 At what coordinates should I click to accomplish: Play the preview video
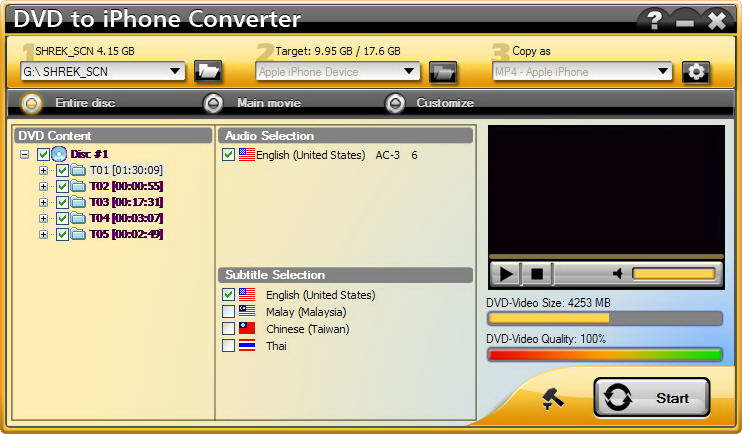pyautogui.click(x=506, y=274)
